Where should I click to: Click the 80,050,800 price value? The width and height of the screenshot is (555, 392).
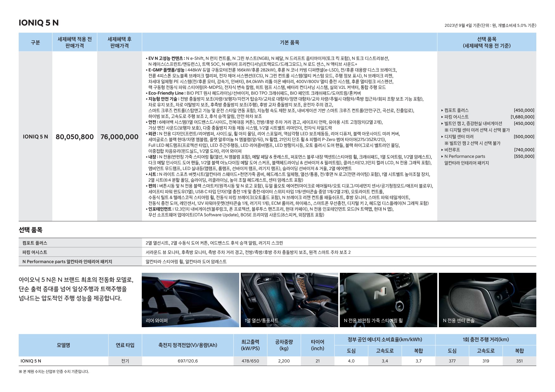point(75,137)
